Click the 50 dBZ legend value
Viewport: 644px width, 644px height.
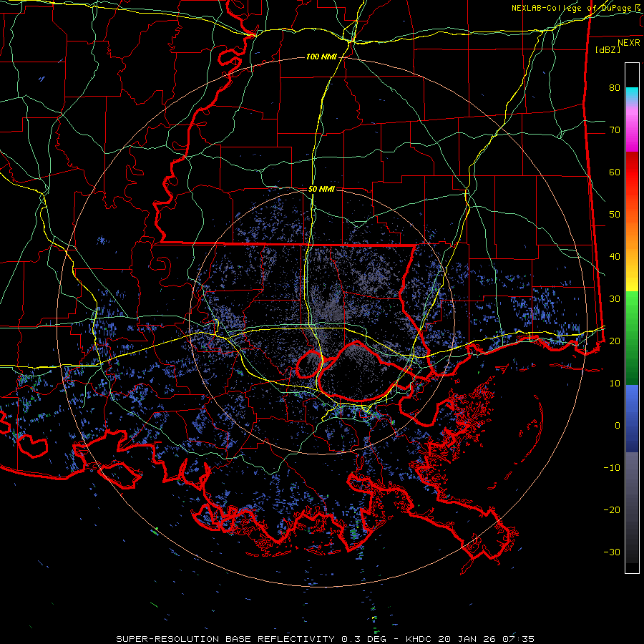coord(615,215)
